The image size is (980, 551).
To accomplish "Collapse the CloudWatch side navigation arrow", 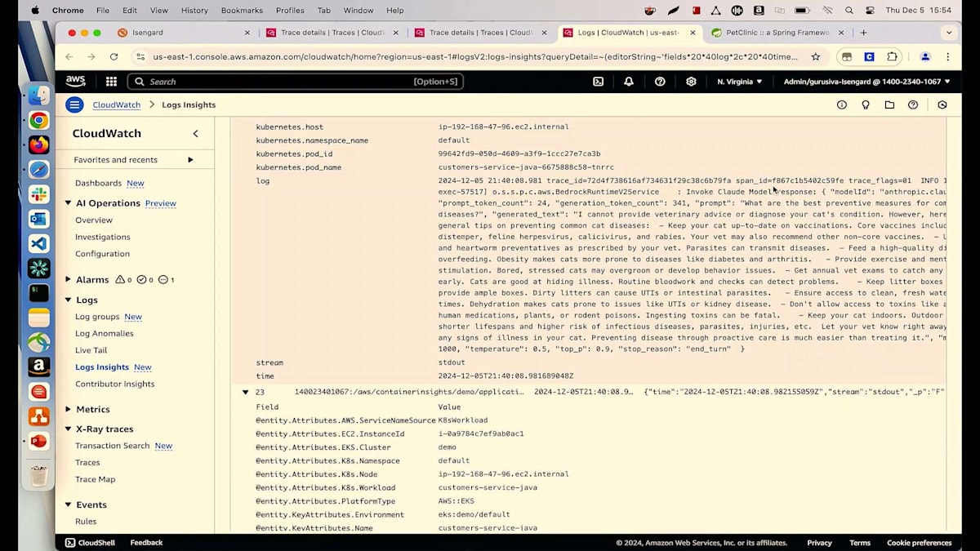I will click(x=195, y=133).
